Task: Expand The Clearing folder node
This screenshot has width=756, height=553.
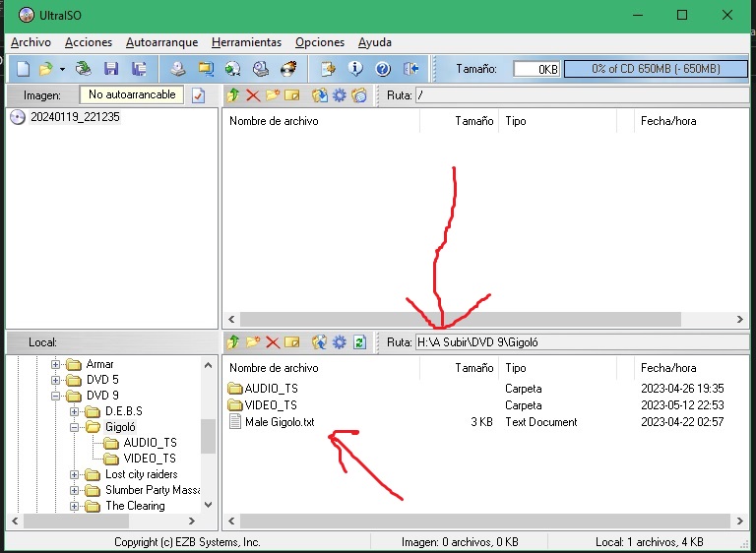Action: [74, 506]
